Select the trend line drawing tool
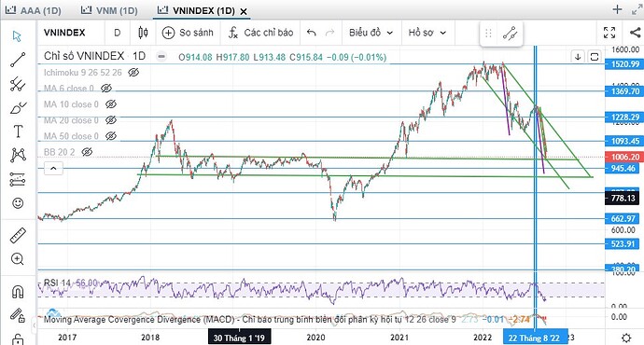This screenshot has height=345, width=644. [x=18, y=60]
